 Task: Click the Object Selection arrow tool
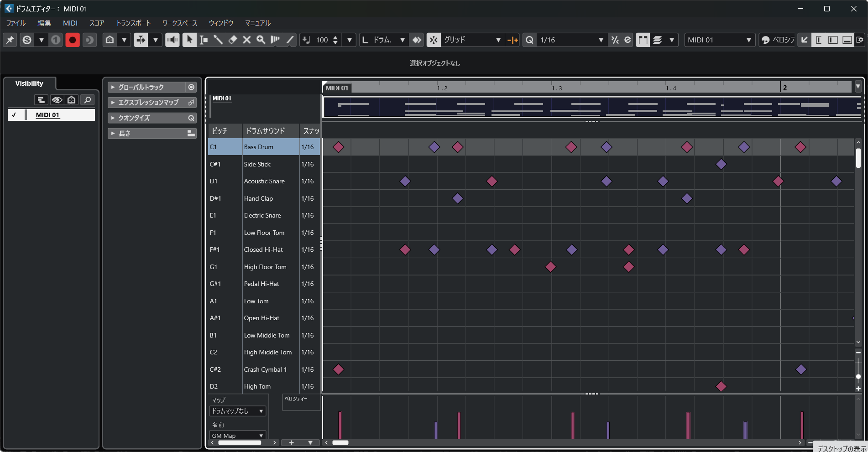[x=189, y=40]
